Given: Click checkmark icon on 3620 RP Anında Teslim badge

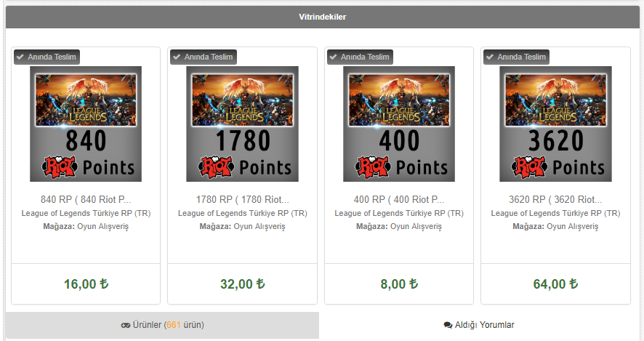Looking at the screenshot, I should point(490,57).
